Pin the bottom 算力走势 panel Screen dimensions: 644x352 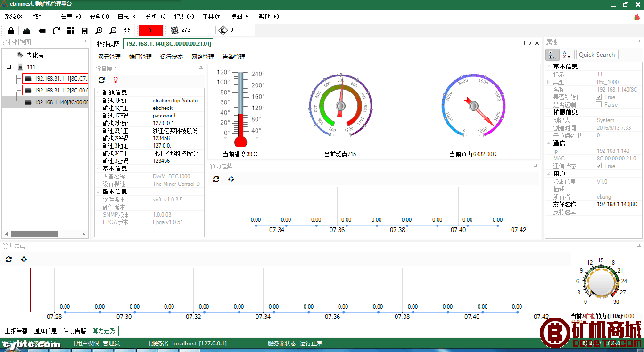(640, 246)
